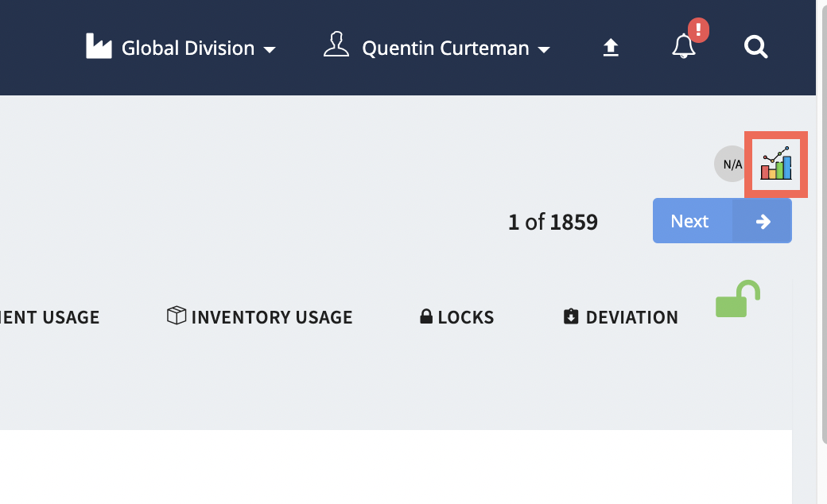The image size is (827, 504).
Task: Open the Quentin Curteman user menu
Action: 445,48
